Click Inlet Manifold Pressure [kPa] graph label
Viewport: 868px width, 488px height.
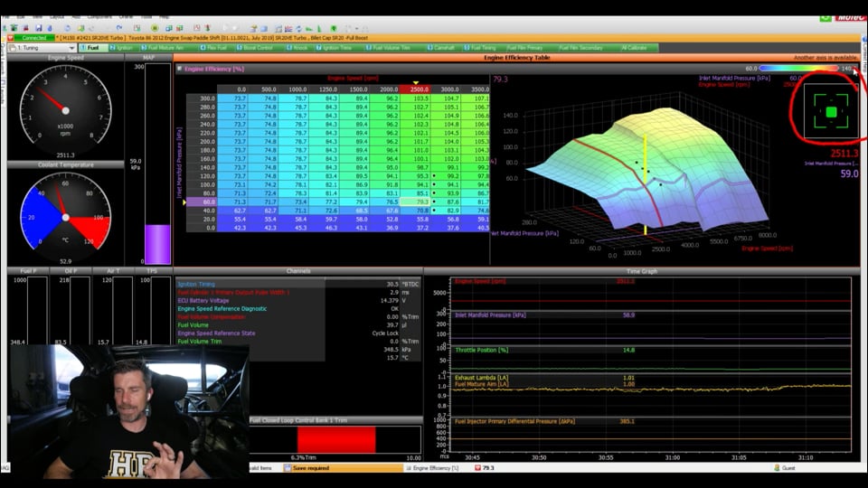point(490,314)
